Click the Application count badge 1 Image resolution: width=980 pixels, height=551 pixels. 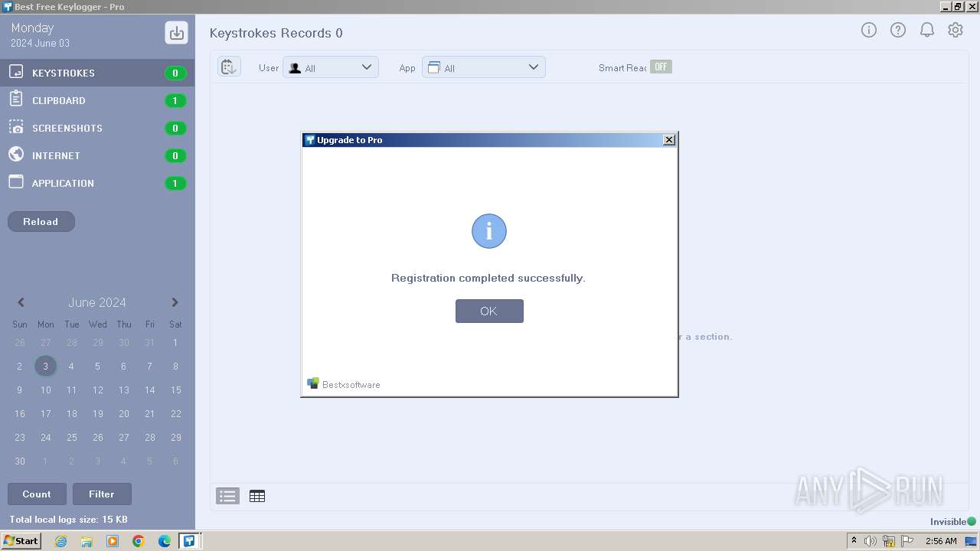pyautogui.click(x=175, y=183)
